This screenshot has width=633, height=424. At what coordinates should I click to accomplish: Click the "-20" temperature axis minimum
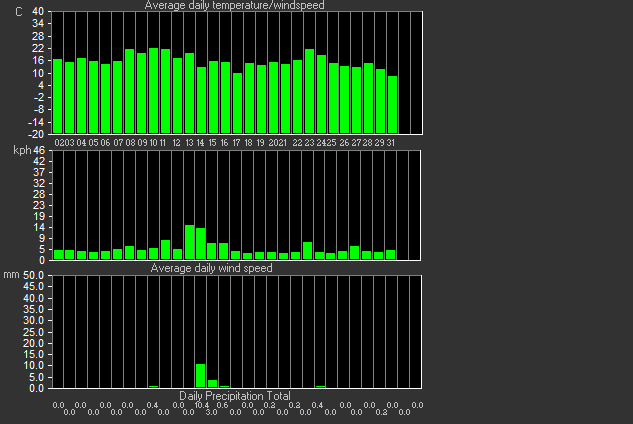tap(36, 134)
